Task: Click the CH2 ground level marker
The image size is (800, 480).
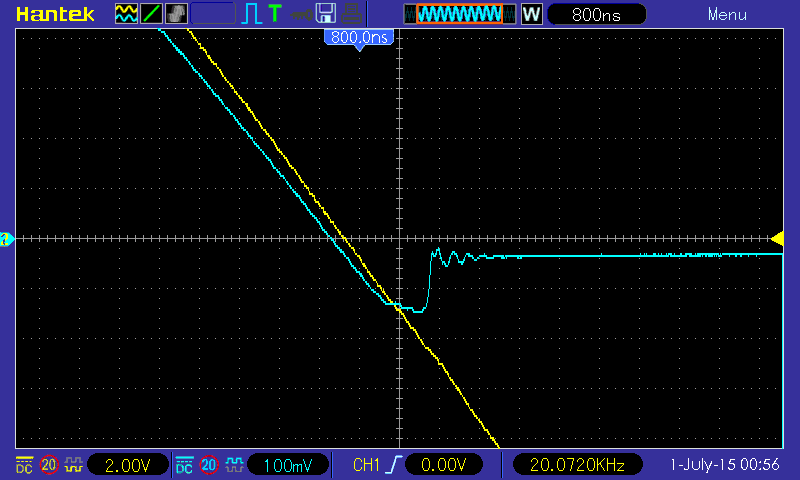Action: 7,239
